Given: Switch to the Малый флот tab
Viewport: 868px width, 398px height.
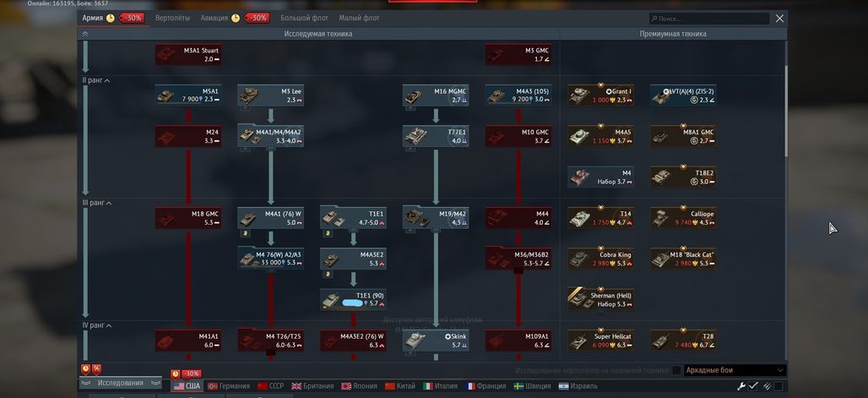Looking at the screenshot, I should click(x=359, y=18).
